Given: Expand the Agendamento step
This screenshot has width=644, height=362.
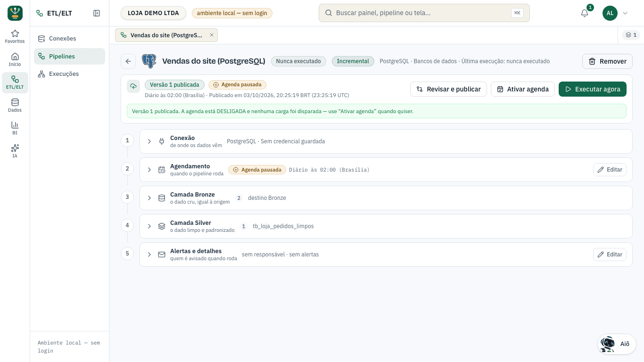Looking at the screenshot, I should 149,170.
